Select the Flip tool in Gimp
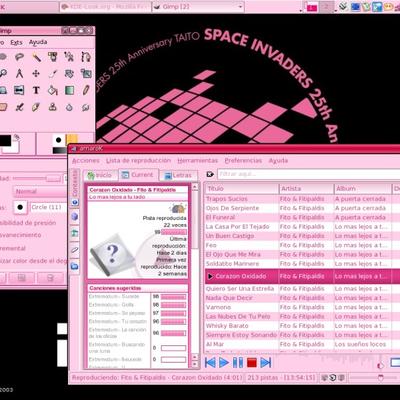This screenshot has height=400, width=400. (19, 90)
